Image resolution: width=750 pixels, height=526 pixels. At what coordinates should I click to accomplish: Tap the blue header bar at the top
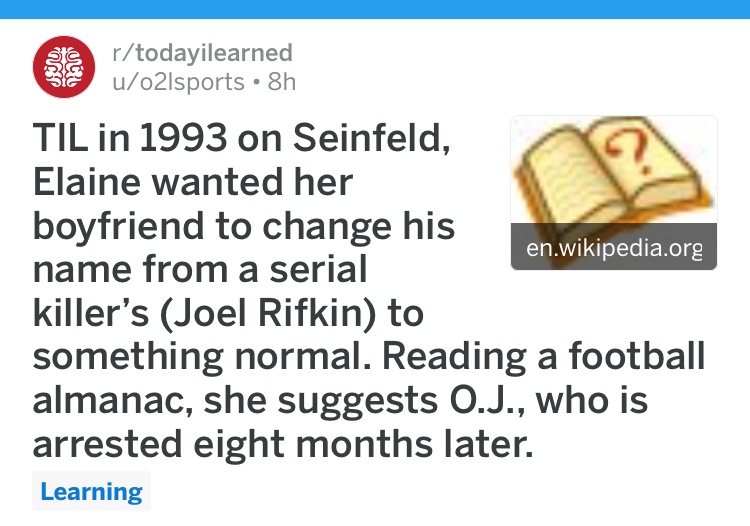[375, 9]
